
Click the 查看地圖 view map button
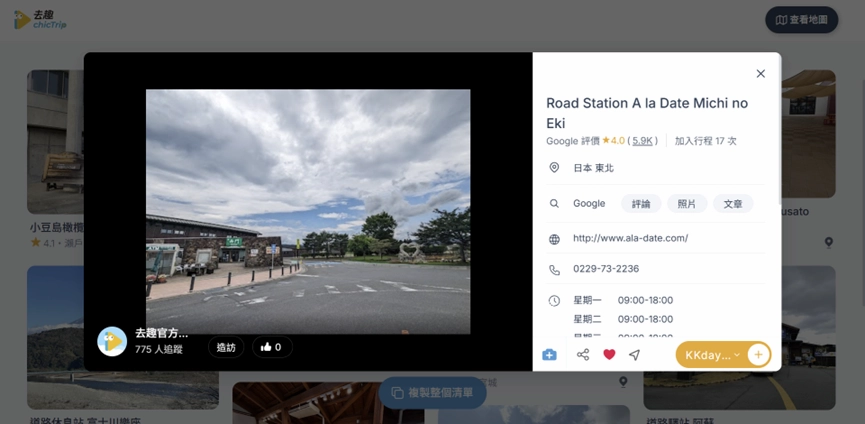[802, 20]
